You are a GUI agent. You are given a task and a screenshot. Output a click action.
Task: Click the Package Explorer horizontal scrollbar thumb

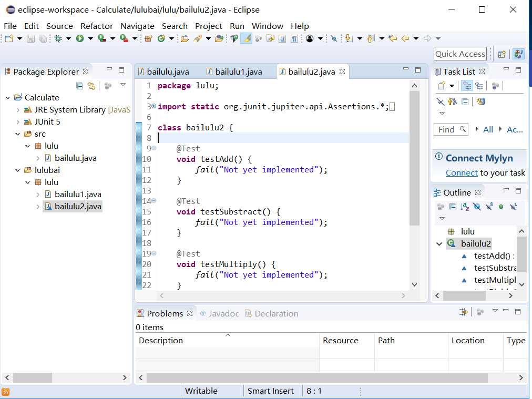(x=33, y=377)
